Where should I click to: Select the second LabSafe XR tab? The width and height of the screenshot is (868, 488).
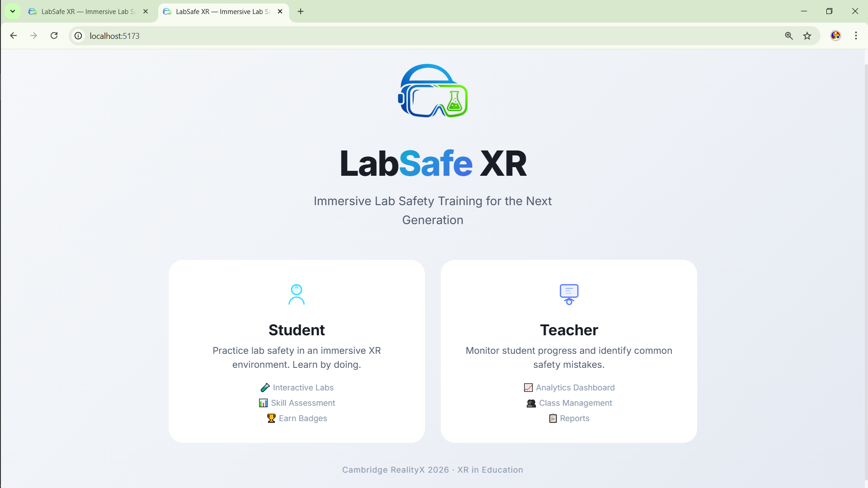(222, 12)
